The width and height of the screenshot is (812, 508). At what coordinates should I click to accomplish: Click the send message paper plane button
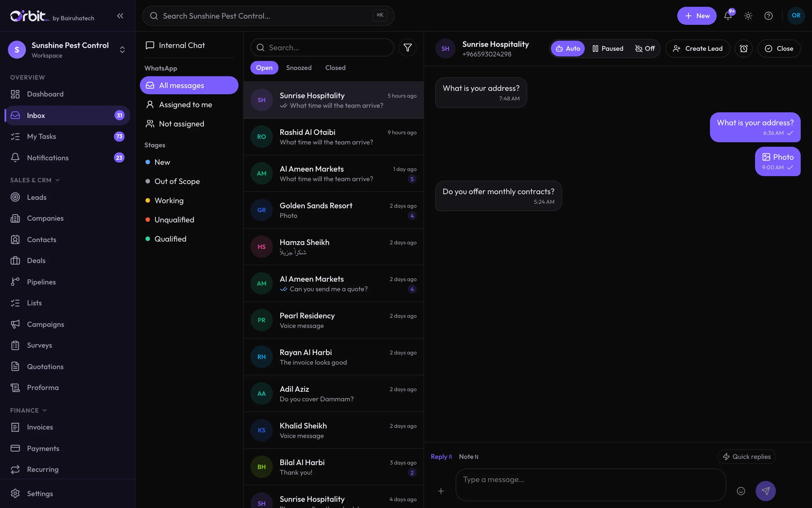765,491
